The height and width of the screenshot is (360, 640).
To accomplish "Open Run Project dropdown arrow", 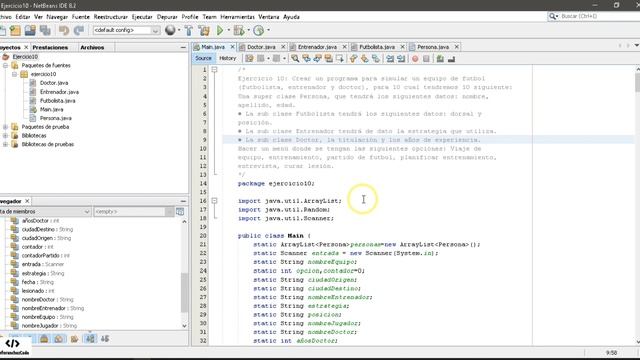I will tap(229, 30).
